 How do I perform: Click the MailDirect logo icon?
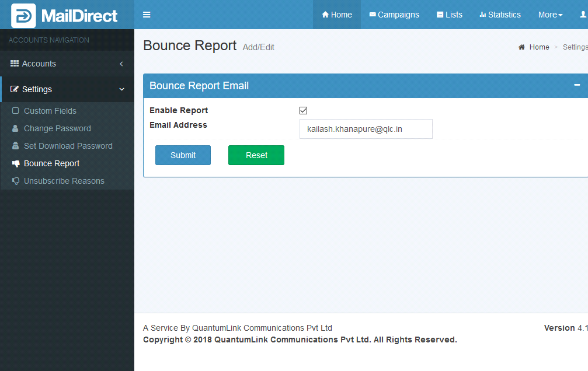click(23, 16)
